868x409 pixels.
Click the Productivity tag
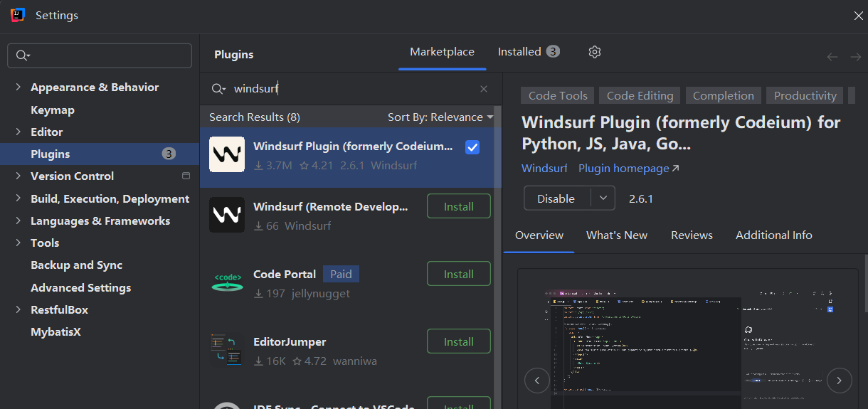pyautogui.click(x=805, y=95)
